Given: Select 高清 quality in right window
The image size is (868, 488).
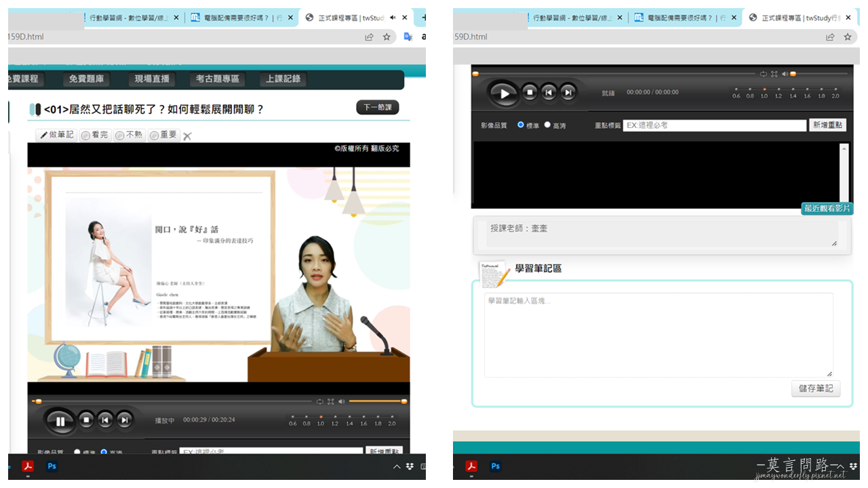Looking at the screenshot, I should (x=547, y=125).
